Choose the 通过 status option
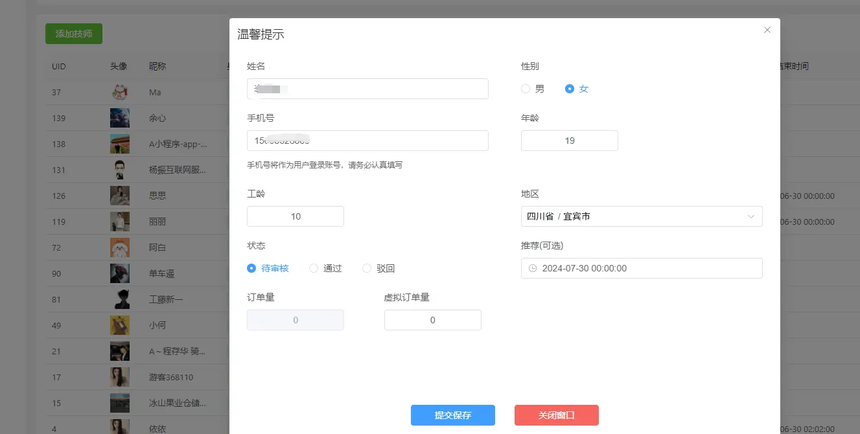 [314, 268]
